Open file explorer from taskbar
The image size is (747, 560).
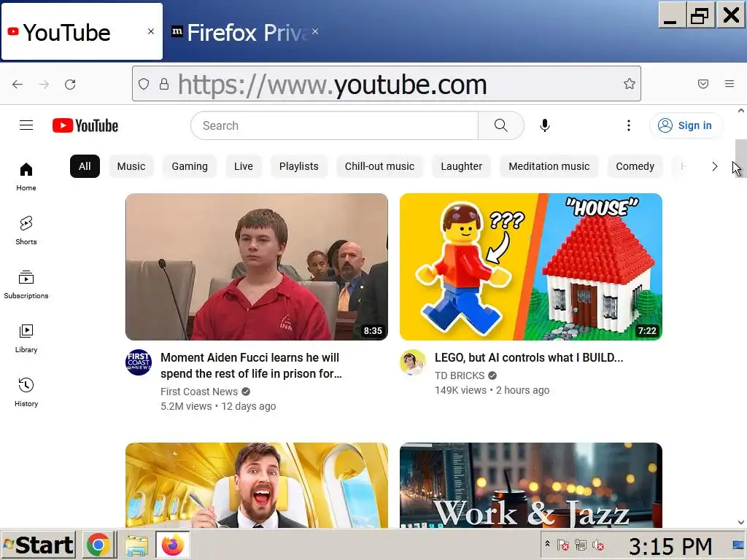click(x=136, y=545)
